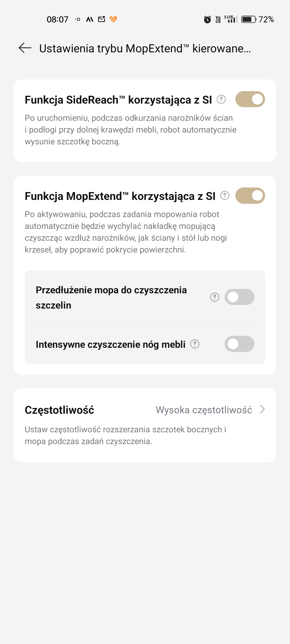Tap help icon for Przedłużenie mopa do czyszczenia szczelin
Image resolution: width=290 pixels, height=644 pixels.
215,297
